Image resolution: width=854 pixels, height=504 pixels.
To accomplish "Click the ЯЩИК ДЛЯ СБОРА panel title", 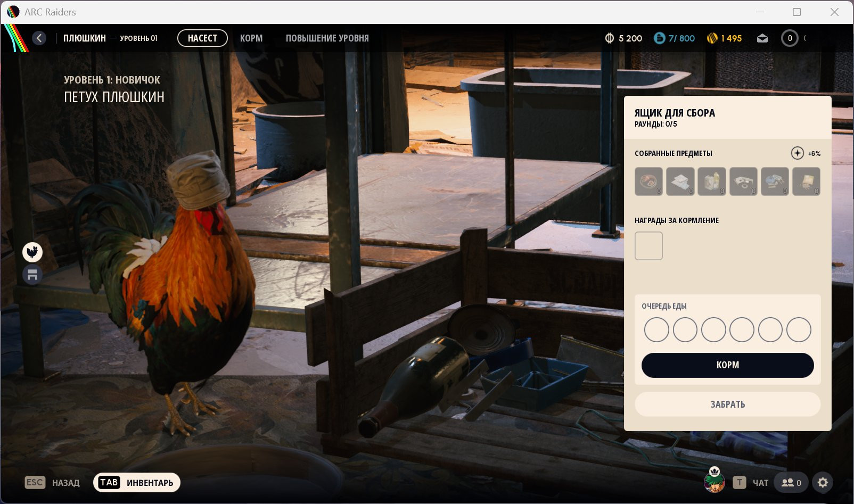I will click(675, 113).
